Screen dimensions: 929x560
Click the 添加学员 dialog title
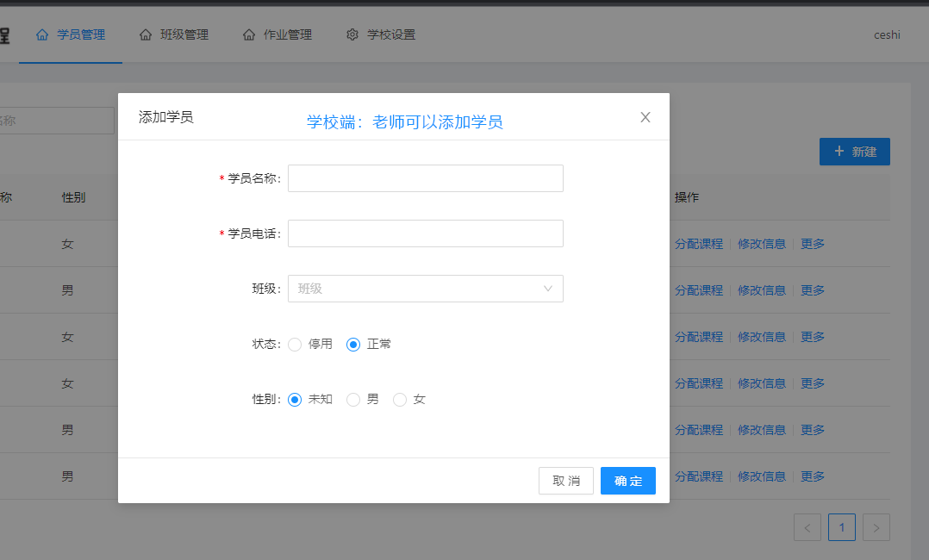pyautogui.click(x=165, y=117)
